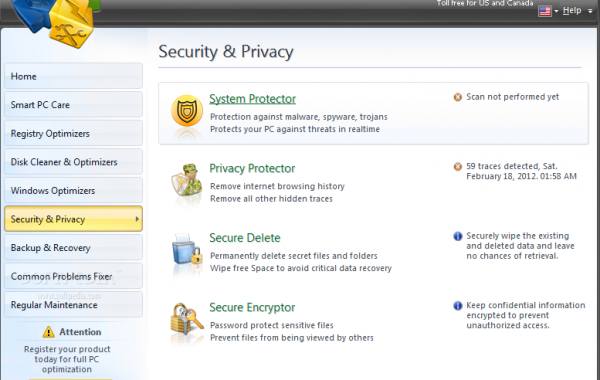
Task: Expand the Help menu dropdown arrow
Action: [x=590, y=11]
